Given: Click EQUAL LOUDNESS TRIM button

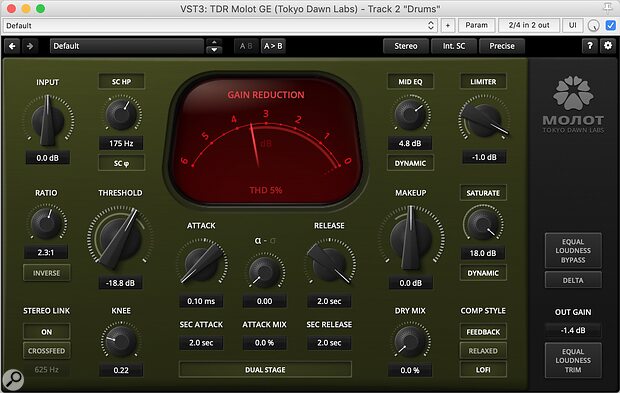Looking at the screenshot, I should pyautogui.click(x=573, y=361).
